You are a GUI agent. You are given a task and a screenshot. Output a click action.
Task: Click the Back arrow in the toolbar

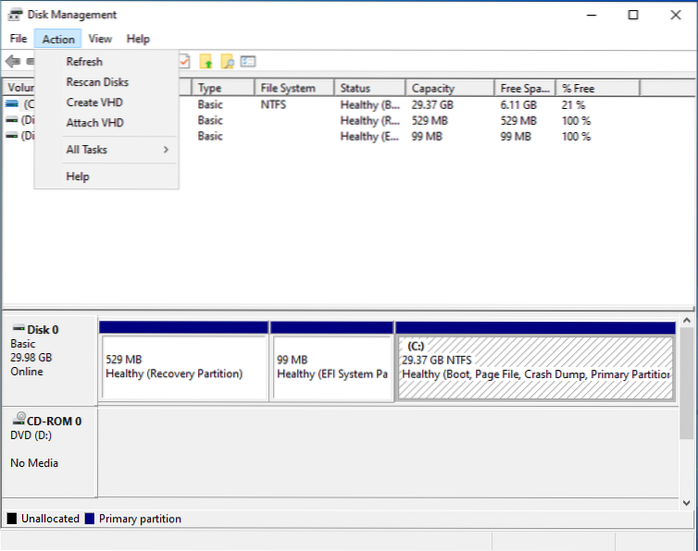[13, 62]
